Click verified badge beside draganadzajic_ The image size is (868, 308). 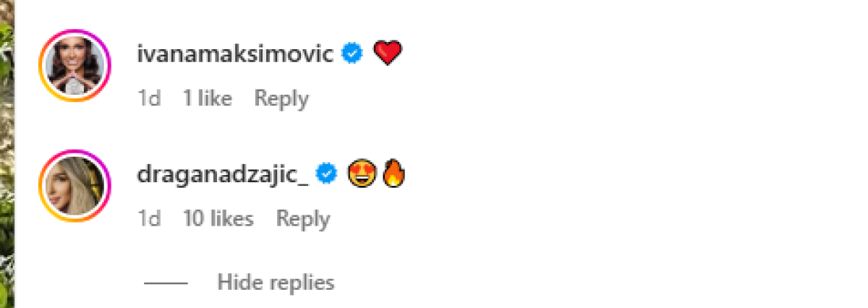[328, 174]
